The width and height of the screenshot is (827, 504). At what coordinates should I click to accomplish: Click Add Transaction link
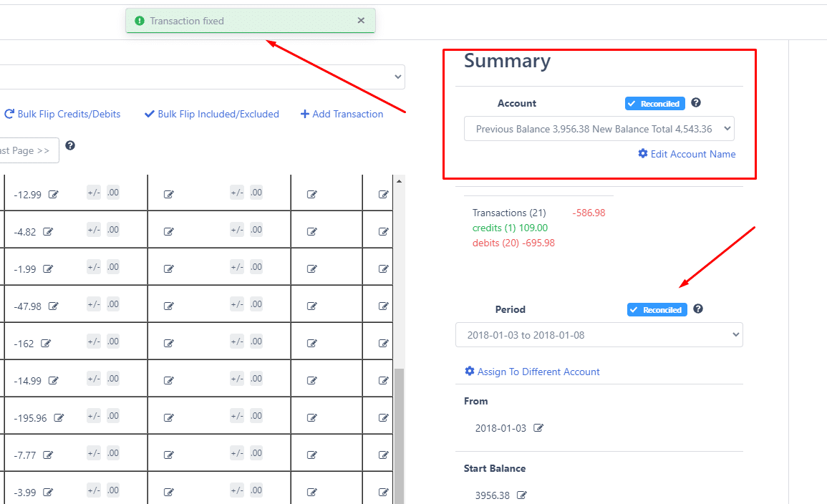342,114
